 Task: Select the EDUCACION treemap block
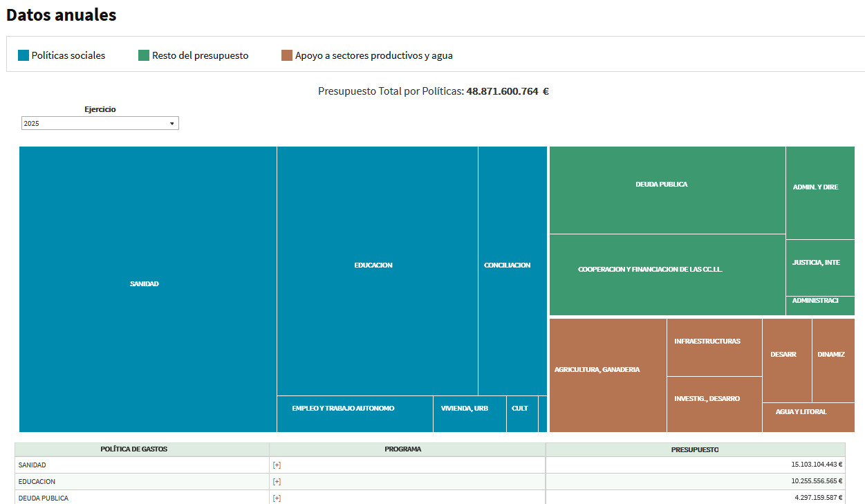click(x=373, y=265)
